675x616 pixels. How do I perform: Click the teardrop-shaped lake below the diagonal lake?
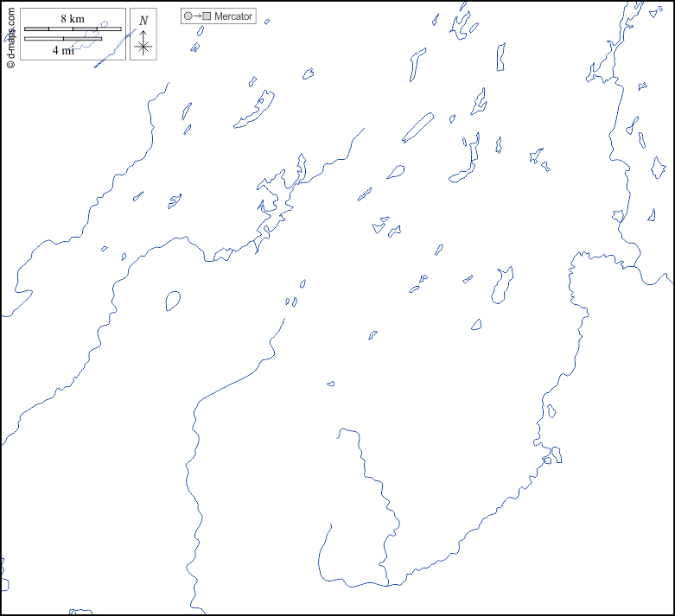click(396, 172)
